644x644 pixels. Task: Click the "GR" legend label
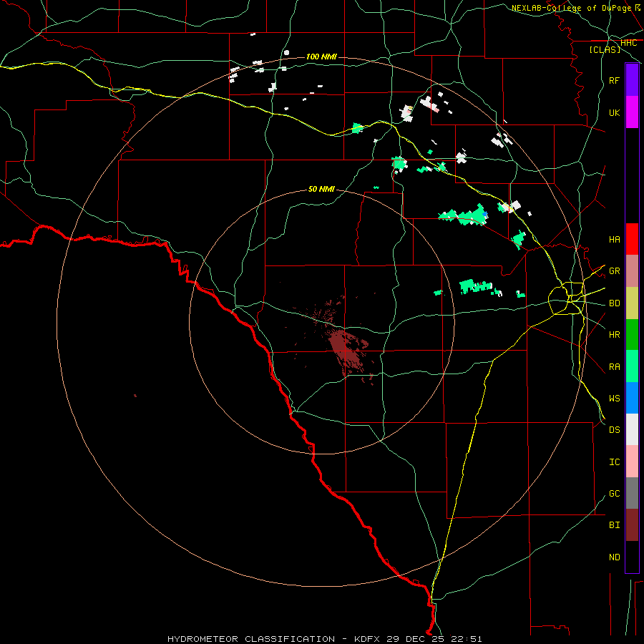[614, 271]
